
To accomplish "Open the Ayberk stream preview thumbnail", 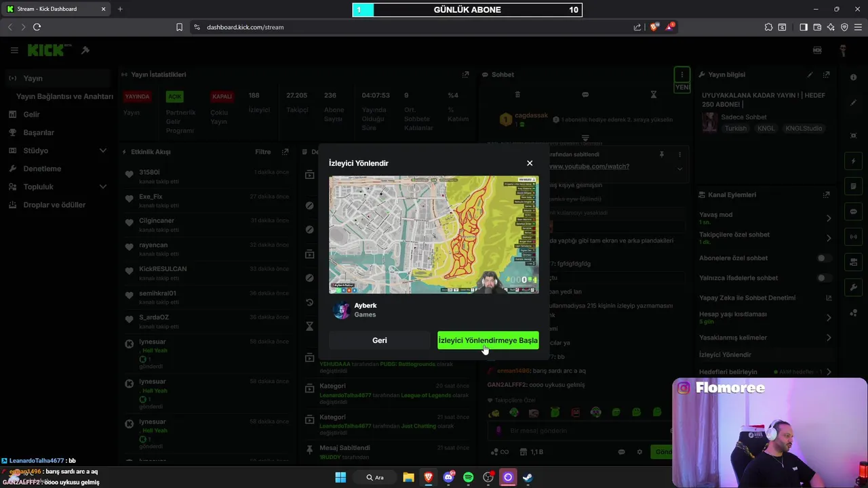I will coord(434,235).
